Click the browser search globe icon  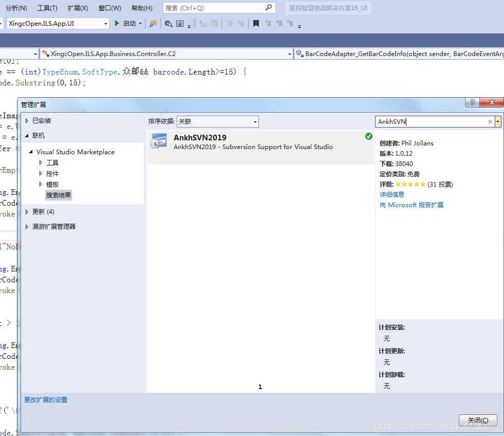pos(169,24)
